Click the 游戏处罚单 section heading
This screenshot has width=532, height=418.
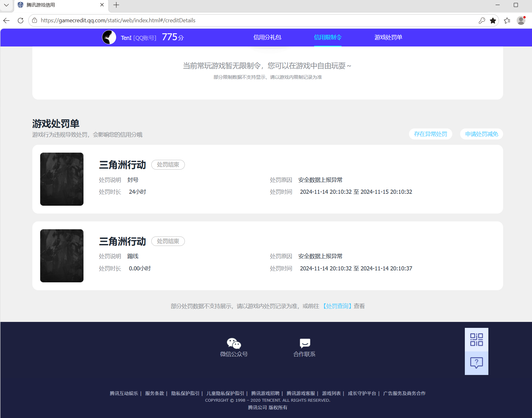click(x=56, y=124)
